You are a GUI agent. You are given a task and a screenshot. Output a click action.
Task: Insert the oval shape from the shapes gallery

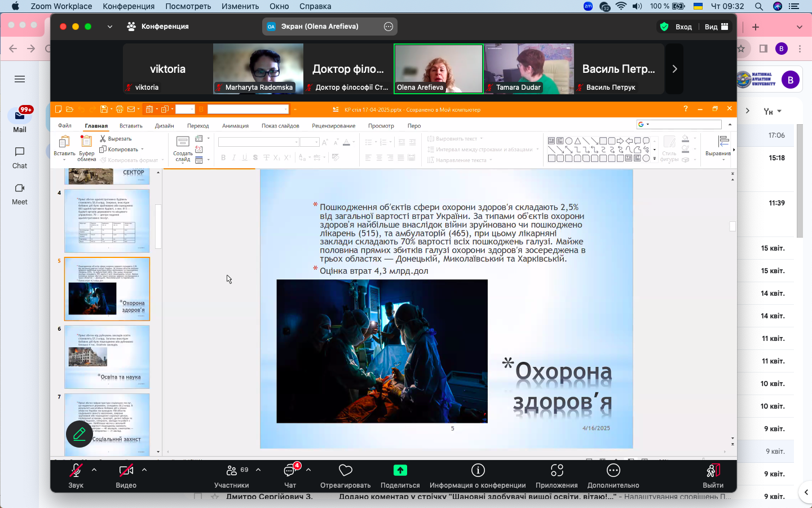pyautogui.click(x=569, y=141)
